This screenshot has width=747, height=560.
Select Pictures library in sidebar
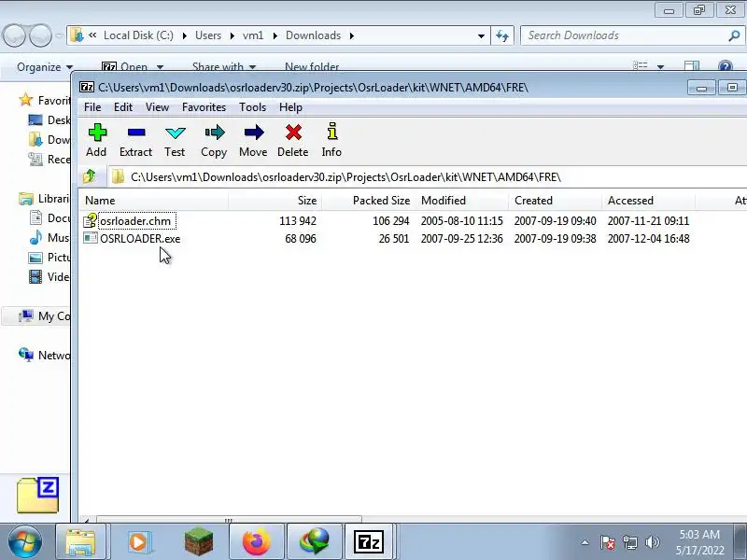(49, 258)
